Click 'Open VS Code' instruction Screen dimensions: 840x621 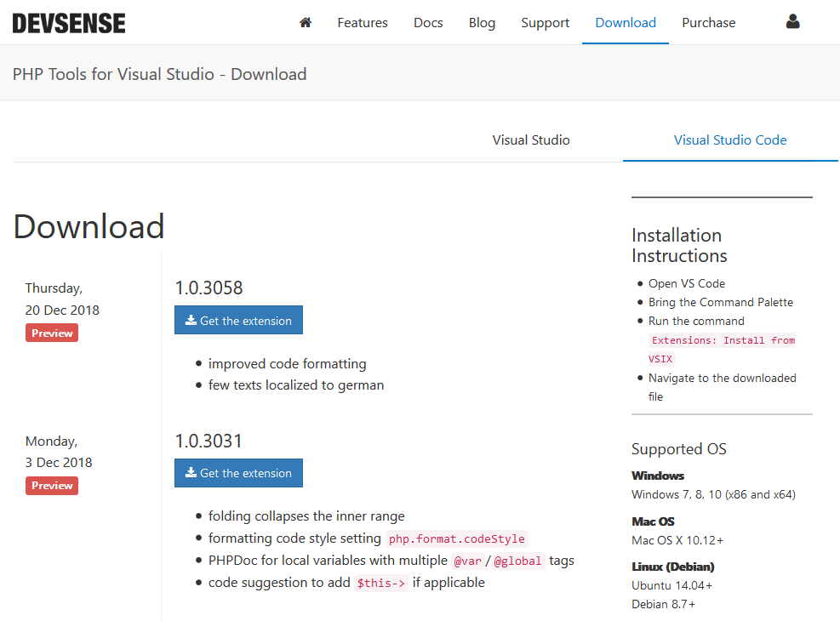686,284
